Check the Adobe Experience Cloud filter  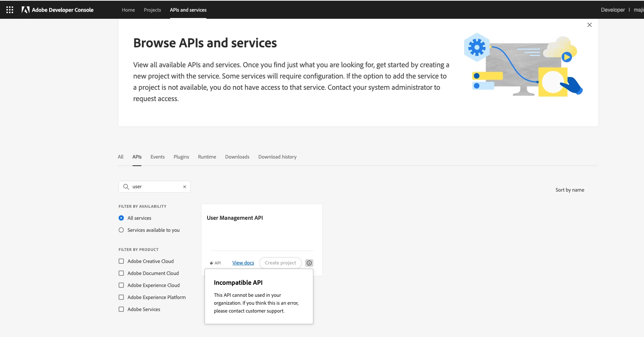pyautogui.click(x=121, y=285)
